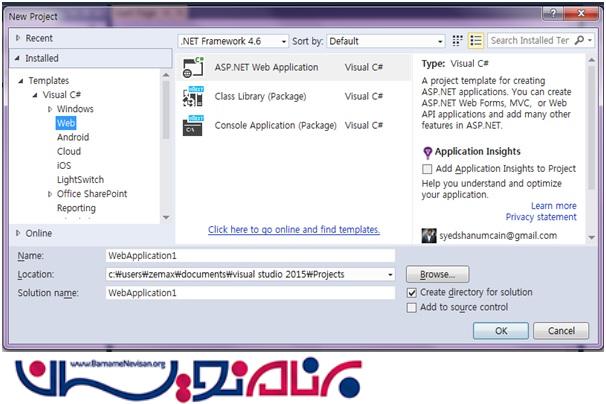Open the Sort by Default dropdown
606x404 pixels.
tap(440, 41)
